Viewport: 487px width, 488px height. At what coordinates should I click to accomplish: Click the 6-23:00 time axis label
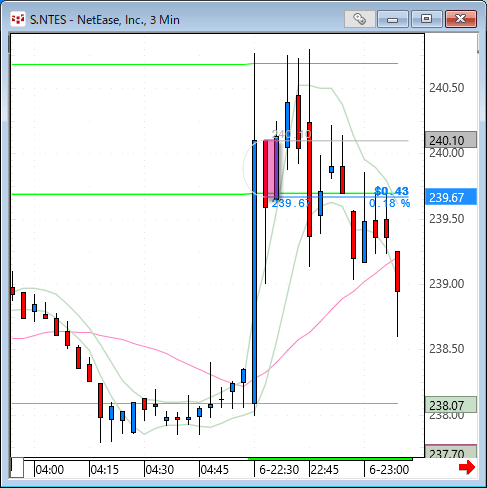pos(389,470)
